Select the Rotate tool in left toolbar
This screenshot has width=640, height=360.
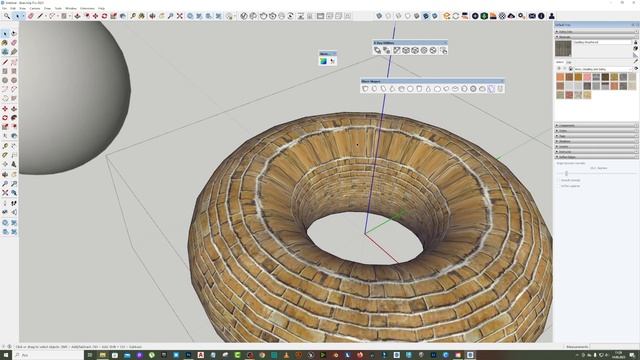pyautogui.click(x=5, y=118)
